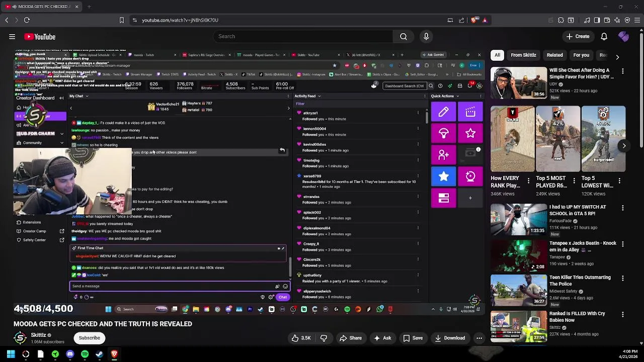Open menu for UP MY SWITCH AT SCHOOL video
644x362 pixels.
pyautogui.click(x=623, y=208)
